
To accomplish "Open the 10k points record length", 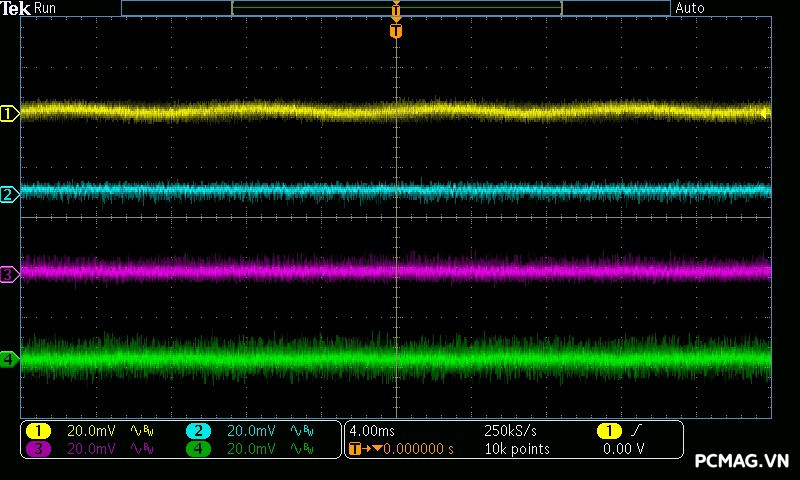I will 516,449.
